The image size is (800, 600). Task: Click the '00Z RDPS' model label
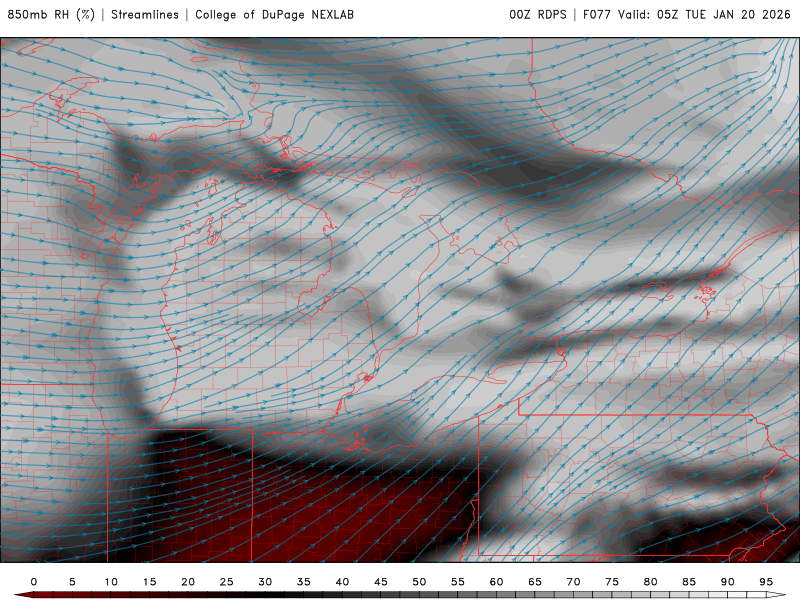[x=538, y=15]
